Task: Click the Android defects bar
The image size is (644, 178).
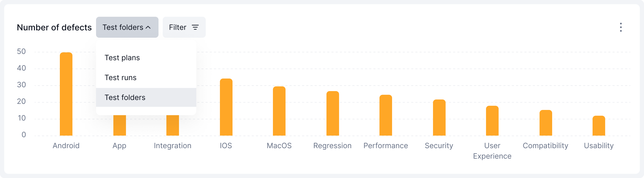Action: 66,94
